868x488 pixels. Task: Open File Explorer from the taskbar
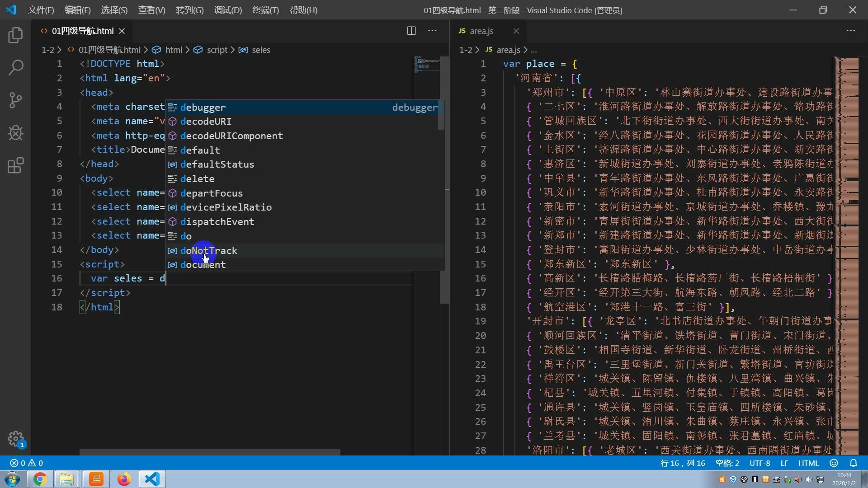(x=67, y=479)
